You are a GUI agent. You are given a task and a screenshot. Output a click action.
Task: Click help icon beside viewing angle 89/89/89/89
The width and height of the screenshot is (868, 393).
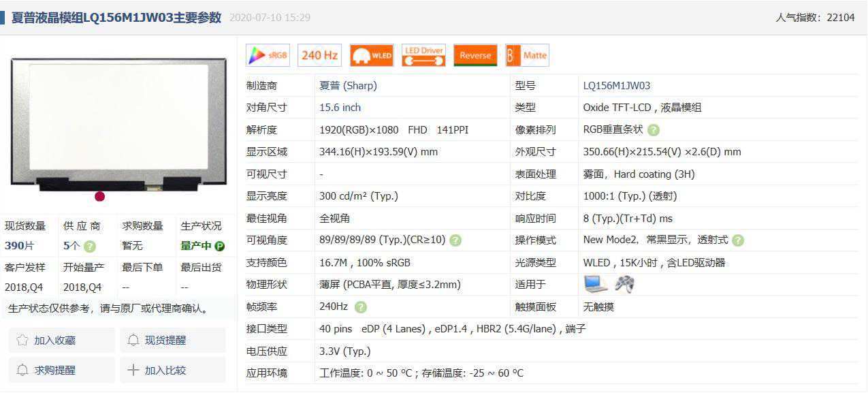pos(455,240)
